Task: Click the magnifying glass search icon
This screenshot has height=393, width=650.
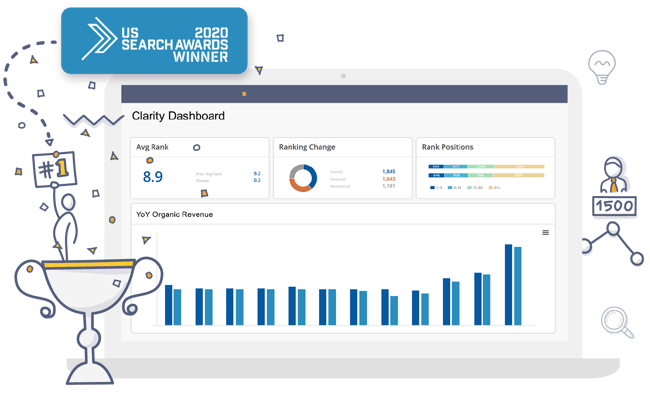Action: [617, 322]
